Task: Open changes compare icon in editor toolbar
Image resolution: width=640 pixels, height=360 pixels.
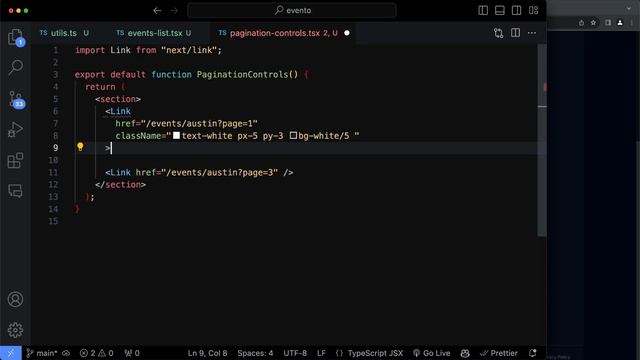Action: pyautogui.click(x=498, y=33)
